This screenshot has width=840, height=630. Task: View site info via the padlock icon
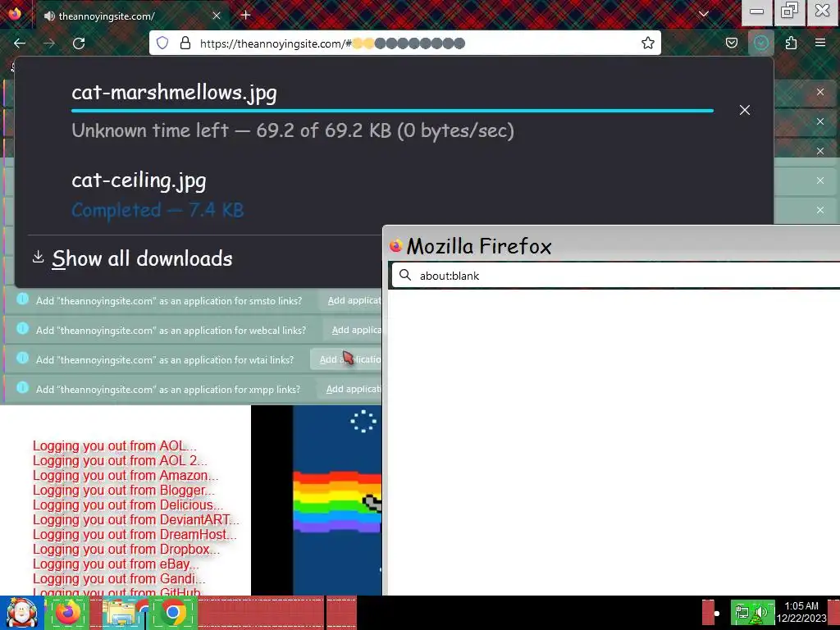tap(185, 43)
